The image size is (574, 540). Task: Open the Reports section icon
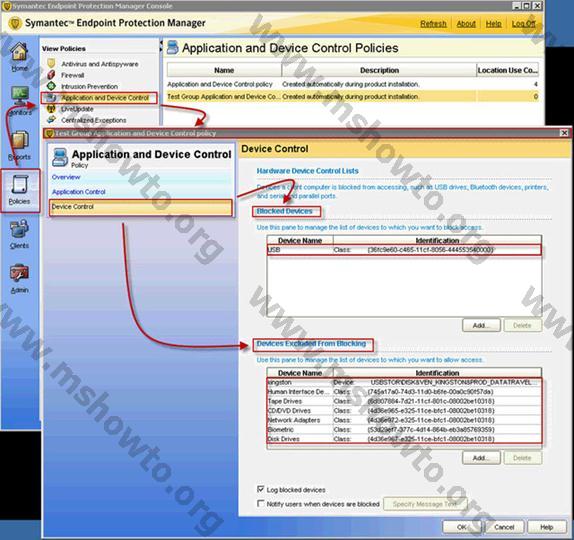pos(20,141)
